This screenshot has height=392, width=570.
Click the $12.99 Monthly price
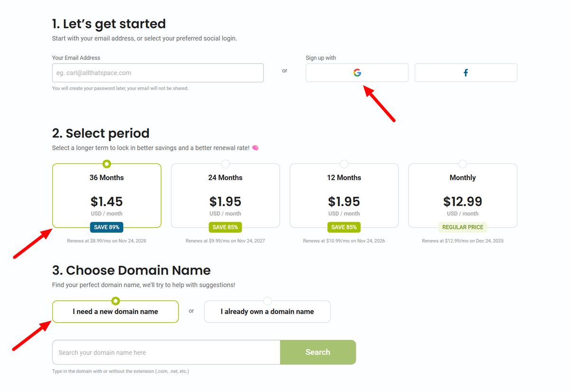point(463,201)
